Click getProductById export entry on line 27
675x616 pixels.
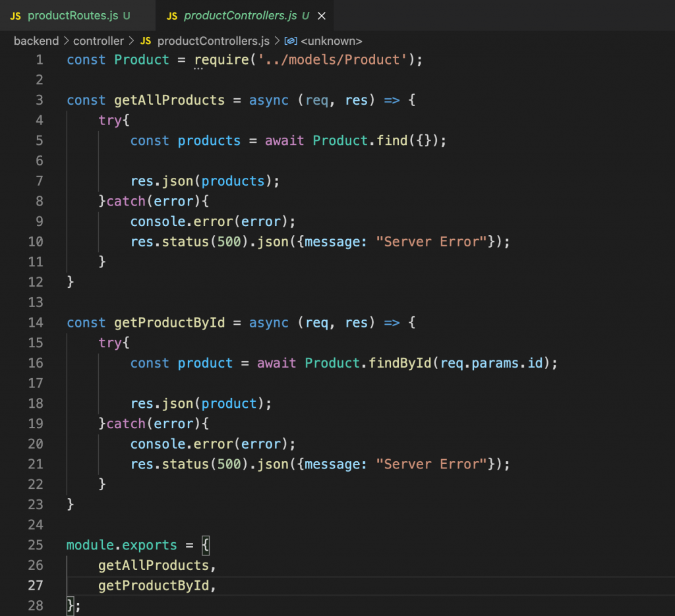click(x=153, y=586)
